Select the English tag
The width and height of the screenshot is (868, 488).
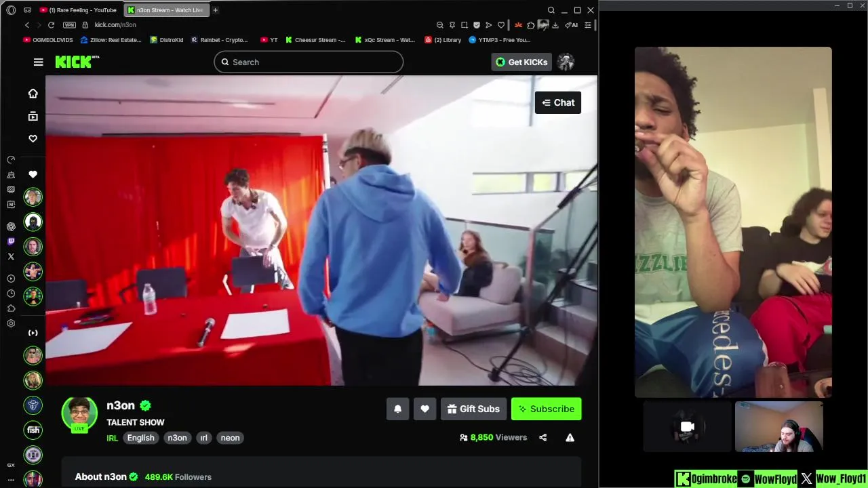[141, 438]
